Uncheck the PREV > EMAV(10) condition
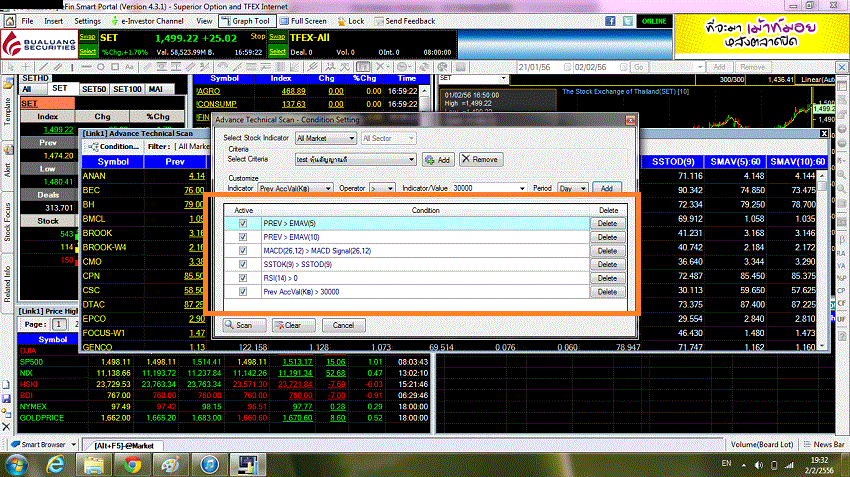 243,237
